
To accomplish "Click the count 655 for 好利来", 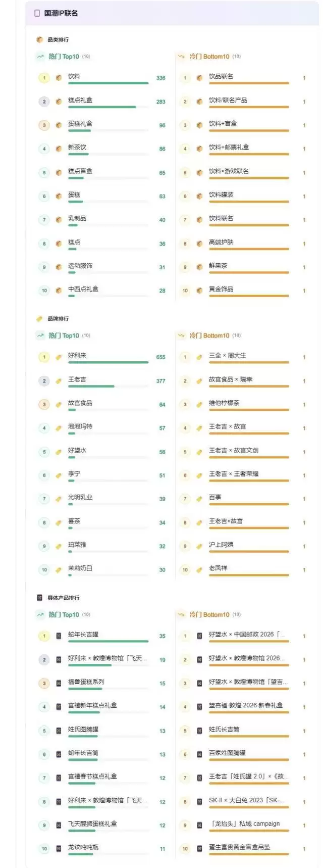I will (x=160, y=357).
